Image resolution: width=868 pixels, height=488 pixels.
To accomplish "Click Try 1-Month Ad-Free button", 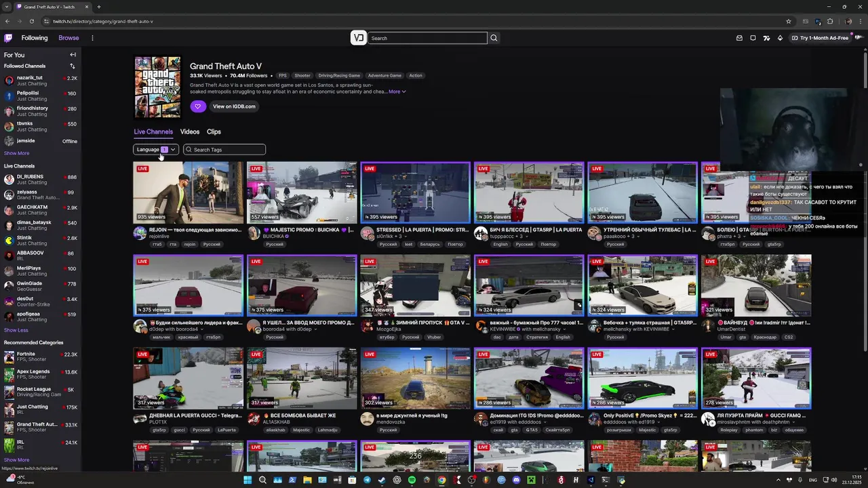I will pyautogui.click(x=820, y=38).
